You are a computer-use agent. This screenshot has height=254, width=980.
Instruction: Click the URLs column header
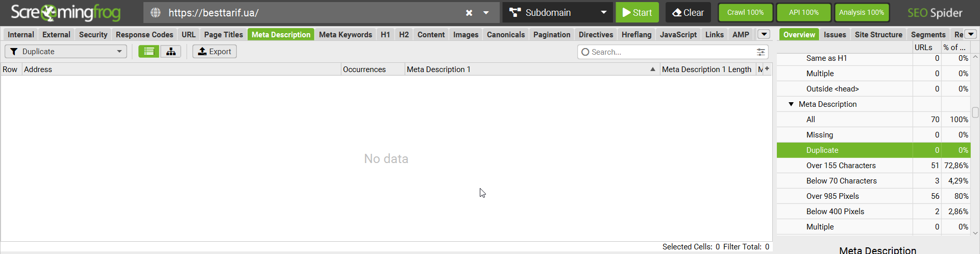click(926, 47)
